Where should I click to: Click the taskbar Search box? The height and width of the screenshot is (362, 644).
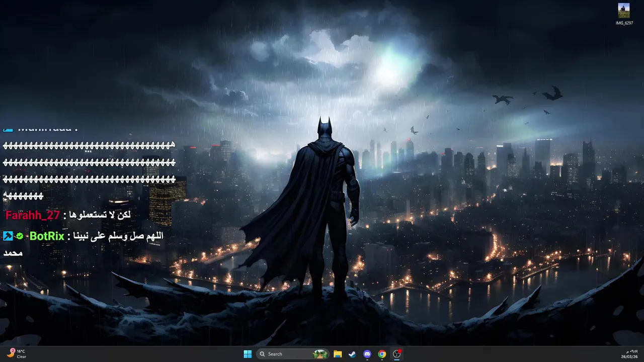[x=293, y=354]
